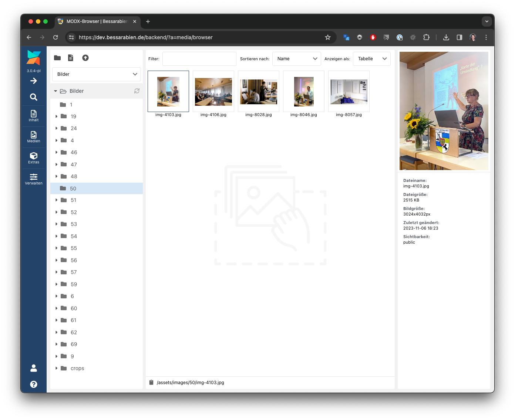The height and width of the screenshot is (420, 515).
Task: Click the new file document icon
Action: click(x=71, y=58)
